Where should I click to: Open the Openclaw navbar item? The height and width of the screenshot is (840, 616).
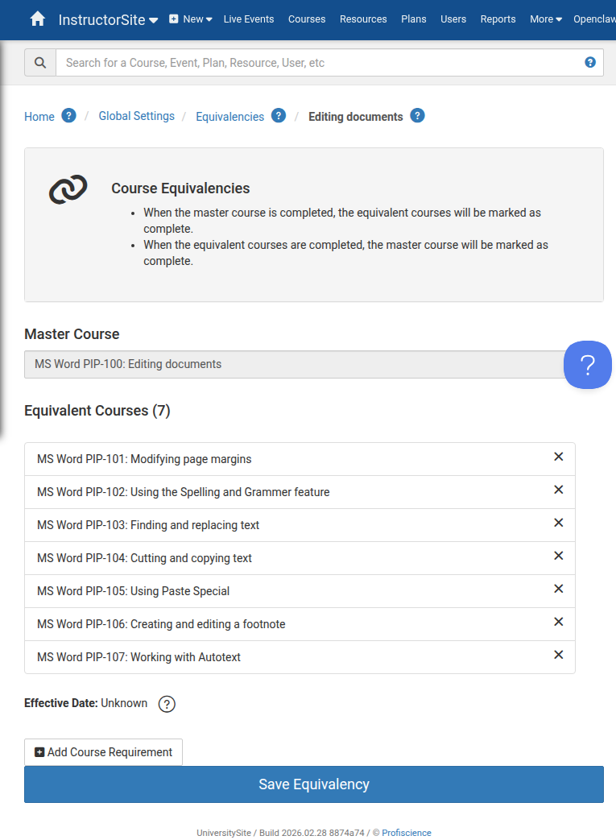pos(594,19)
